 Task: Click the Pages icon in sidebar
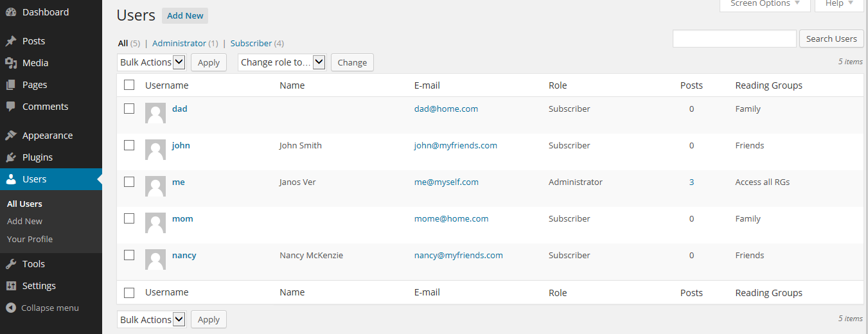coord(11,85)
